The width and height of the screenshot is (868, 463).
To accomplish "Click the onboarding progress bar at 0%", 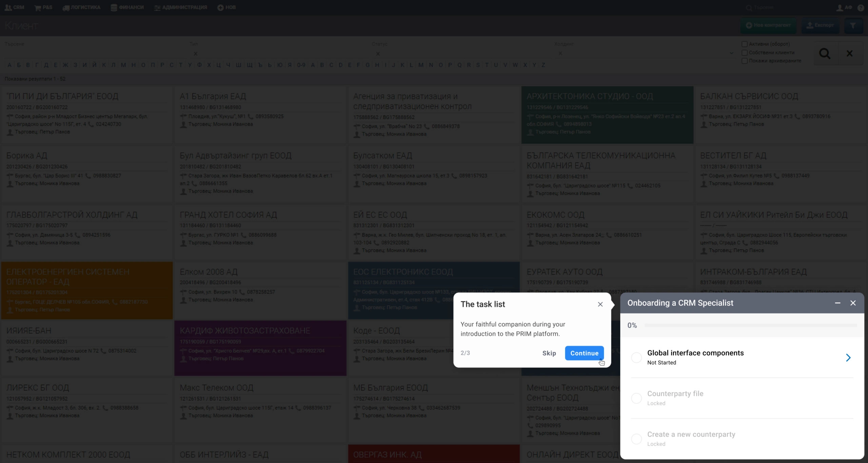I will point(750,325).
